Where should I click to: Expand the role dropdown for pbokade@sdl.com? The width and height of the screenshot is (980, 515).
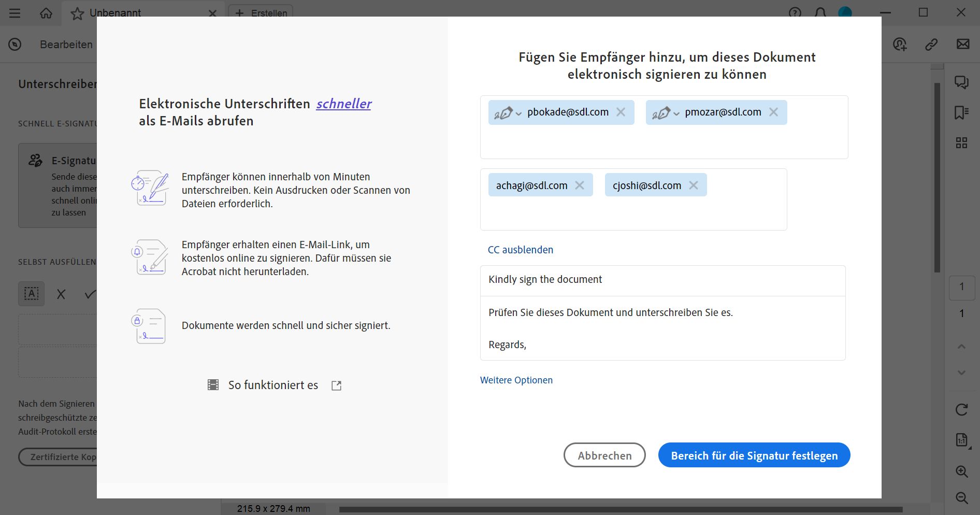point(519,112)
